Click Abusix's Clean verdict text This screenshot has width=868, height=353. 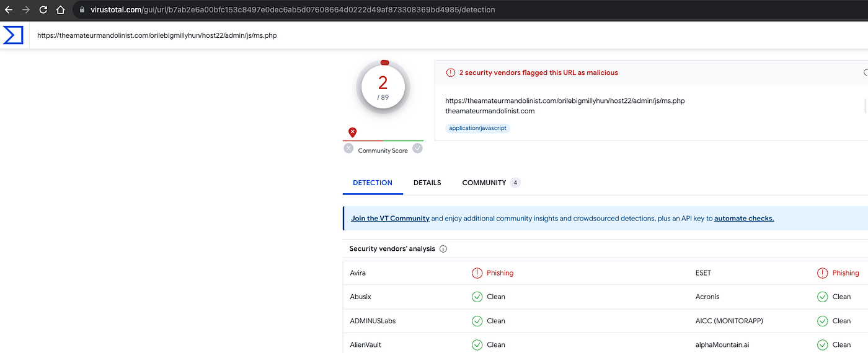point(496,297)
